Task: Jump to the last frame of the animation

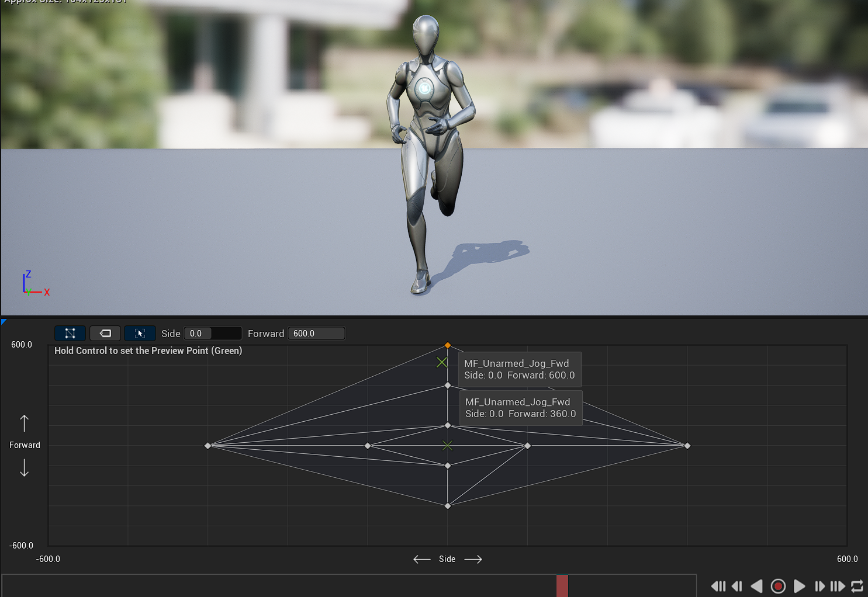Action: point(838,586)
